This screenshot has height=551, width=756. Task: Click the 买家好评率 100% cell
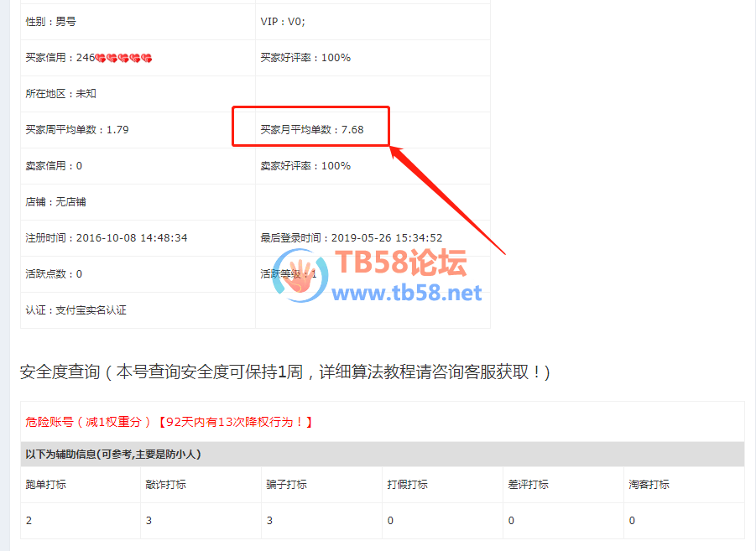tap(373, 58)
